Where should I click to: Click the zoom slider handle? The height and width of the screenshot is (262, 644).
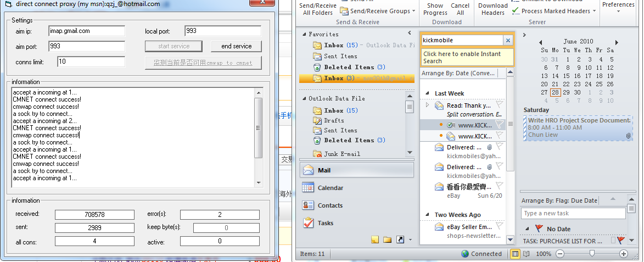coord(591,254)
